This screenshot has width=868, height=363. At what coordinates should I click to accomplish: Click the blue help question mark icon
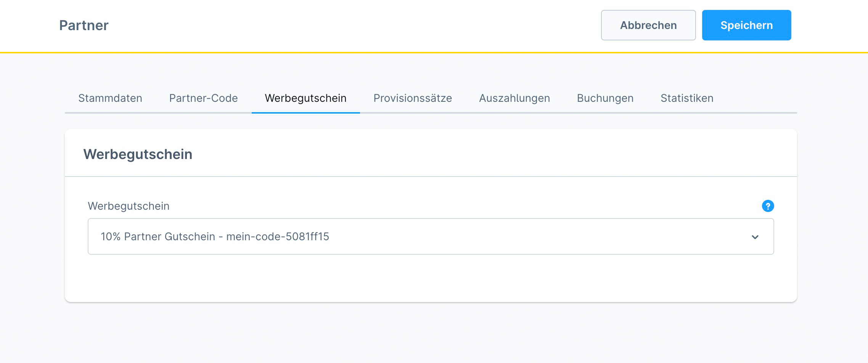768,206
